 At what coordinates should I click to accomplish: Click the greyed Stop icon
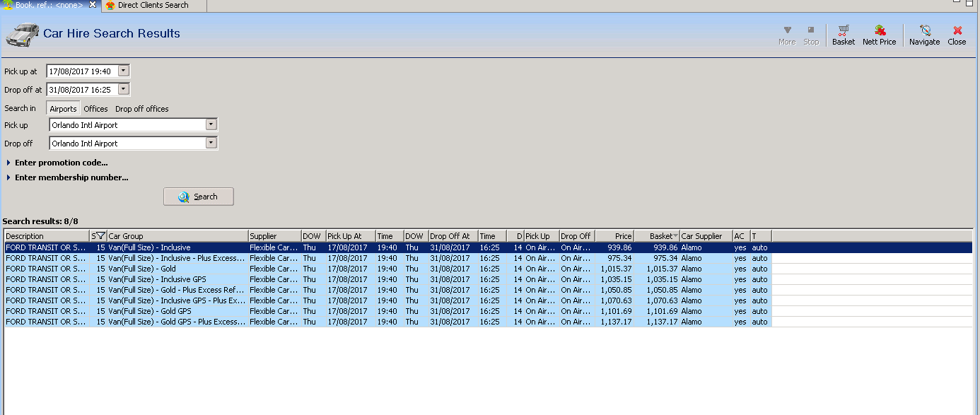coord(811,35)
